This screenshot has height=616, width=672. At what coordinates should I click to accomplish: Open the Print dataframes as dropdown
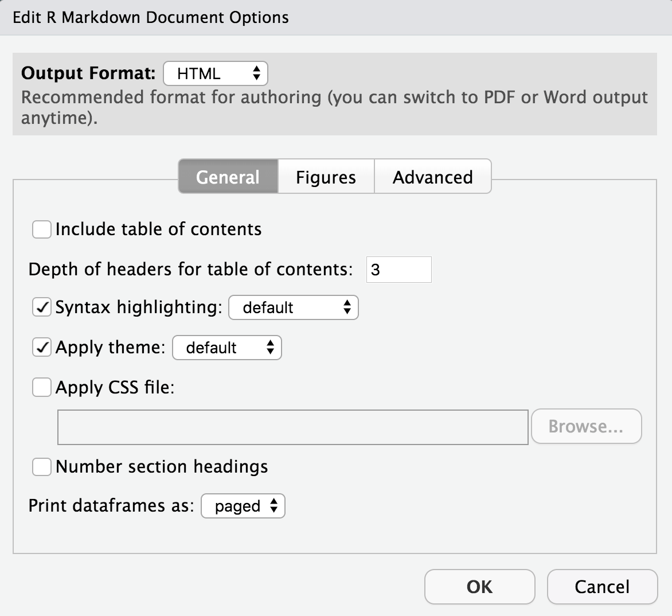click(x=243, y=506)
